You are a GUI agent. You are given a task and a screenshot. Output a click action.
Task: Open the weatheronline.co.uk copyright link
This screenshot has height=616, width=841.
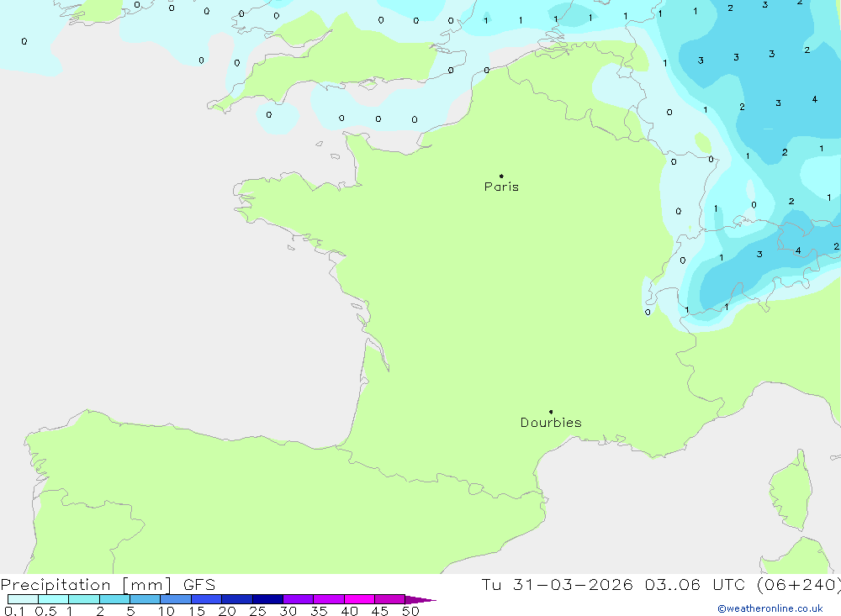pos(770,608)
